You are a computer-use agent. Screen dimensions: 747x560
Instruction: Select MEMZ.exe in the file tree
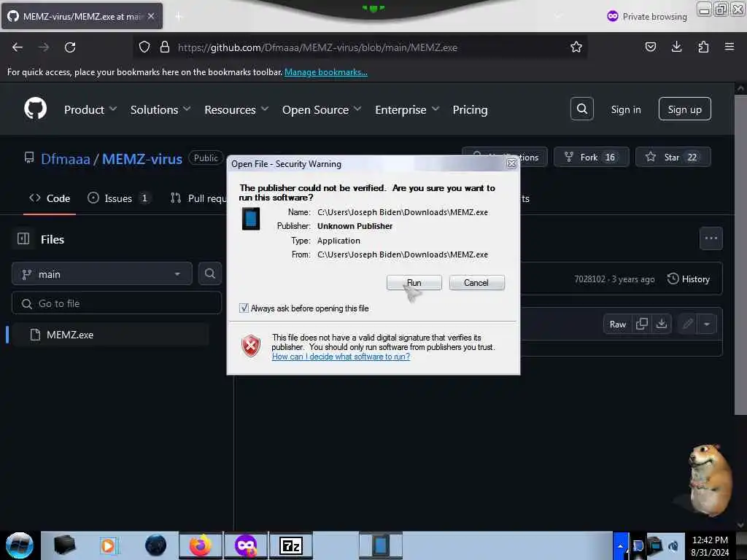(110, 334)
